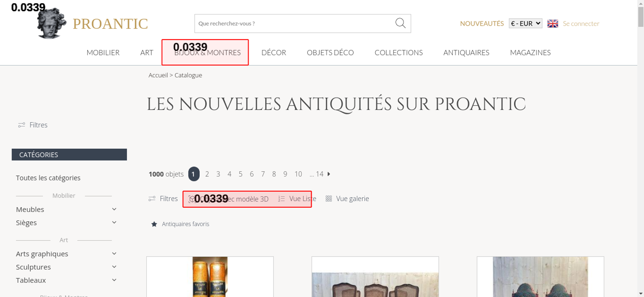Go to page 10 of results
644x297 pixels.
point(298,174)
